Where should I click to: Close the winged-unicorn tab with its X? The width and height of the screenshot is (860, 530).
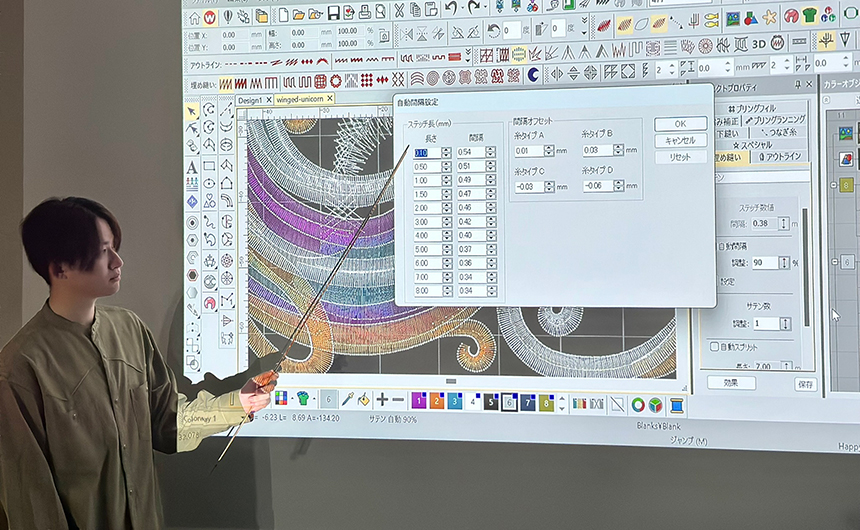330,98
